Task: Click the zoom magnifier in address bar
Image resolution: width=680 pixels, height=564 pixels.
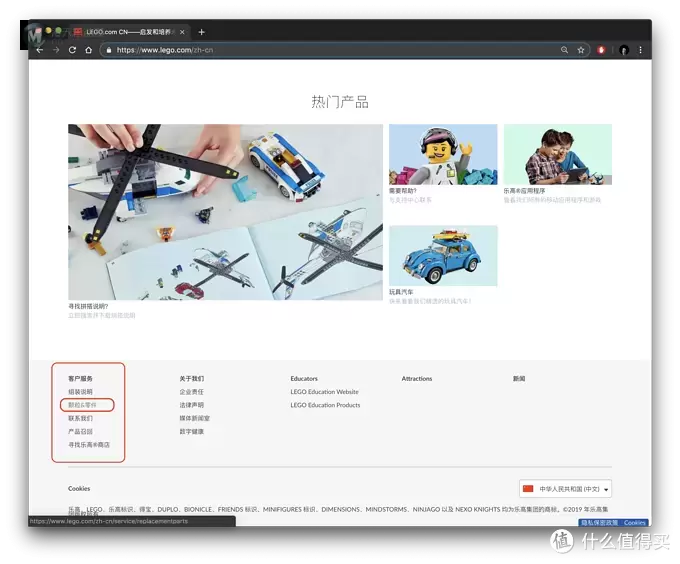Action: tap(564, 50)
